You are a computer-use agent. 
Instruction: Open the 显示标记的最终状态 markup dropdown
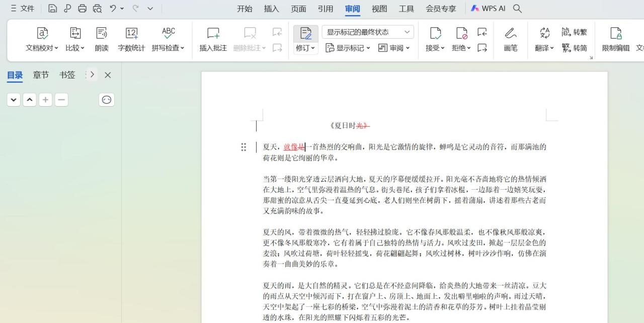click(367, 31)
